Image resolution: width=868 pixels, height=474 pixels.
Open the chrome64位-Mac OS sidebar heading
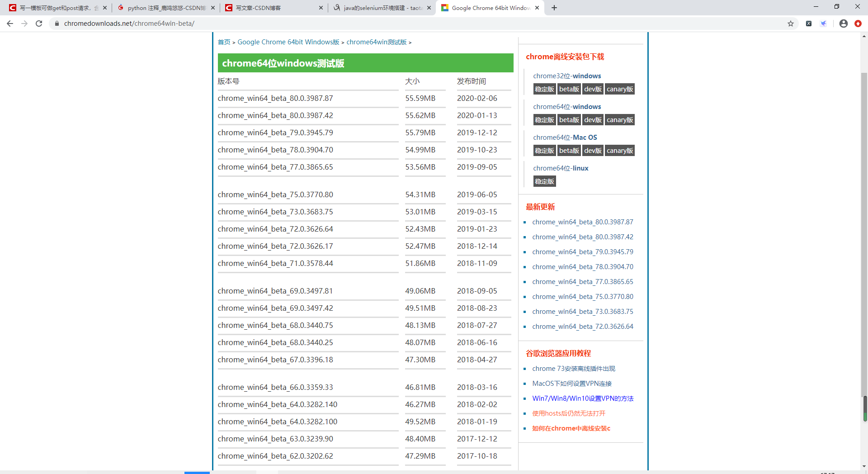[x=565, y=137]
